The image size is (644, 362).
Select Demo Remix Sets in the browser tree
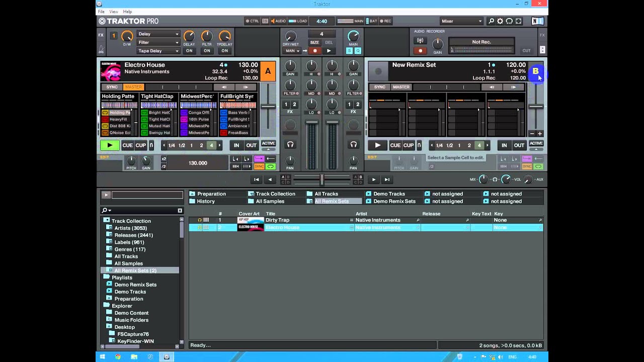(x=135, y=285)
